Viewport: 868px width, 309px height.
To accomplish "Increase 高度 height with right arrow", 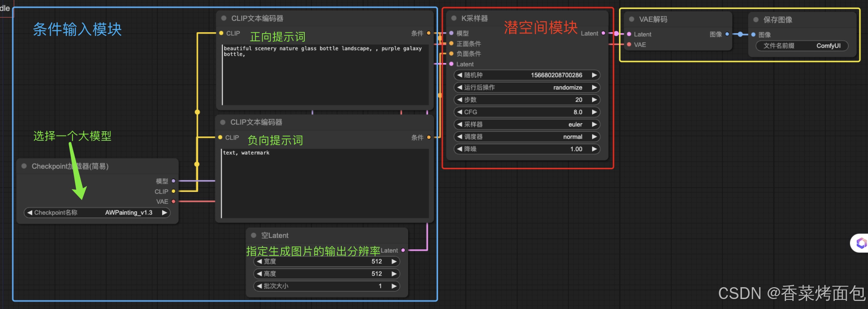I will pos(394,273).
